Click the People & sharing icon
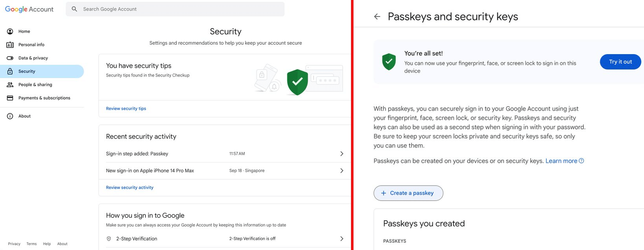Image resolution: width=644 pixels, height=250 pixels. coord(10,85)
